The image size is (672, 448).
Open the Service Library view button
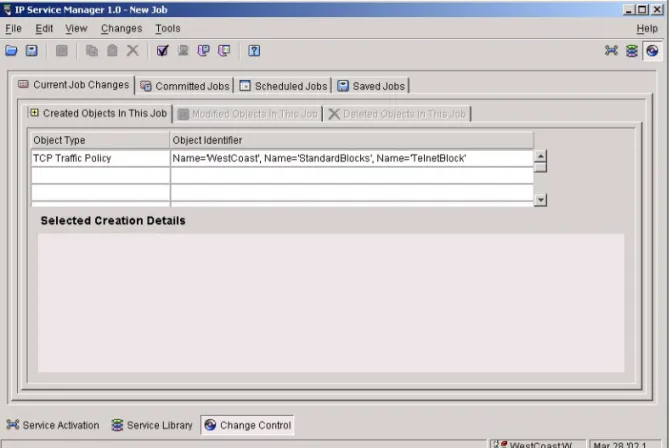[152, 425]
